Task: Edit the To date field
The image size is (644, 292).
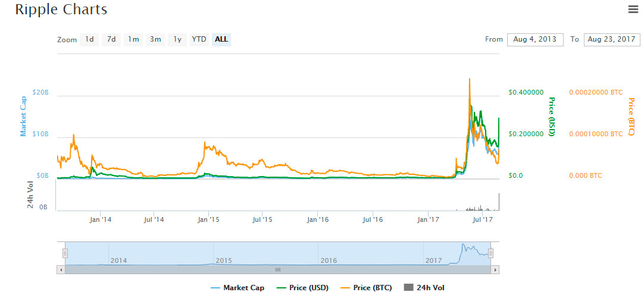Action: tap(612, 39)
